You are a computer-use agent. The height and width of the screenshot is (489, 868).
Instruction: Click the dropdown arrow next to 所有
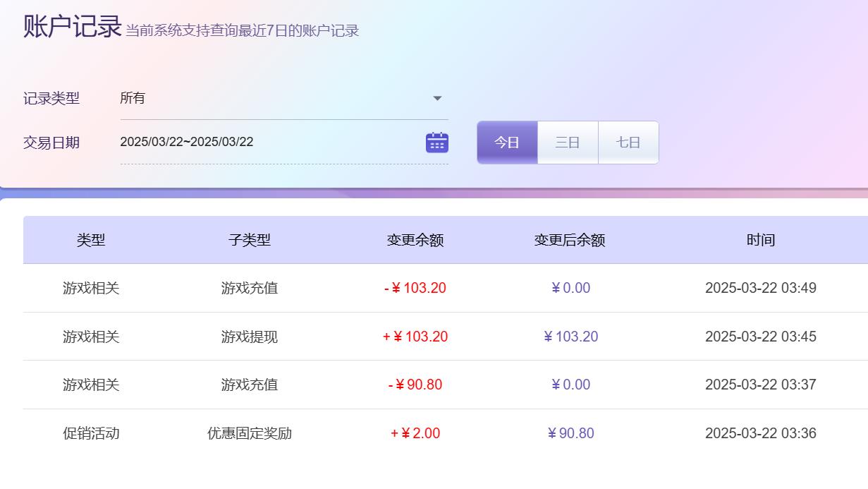(x=436, y=98)
